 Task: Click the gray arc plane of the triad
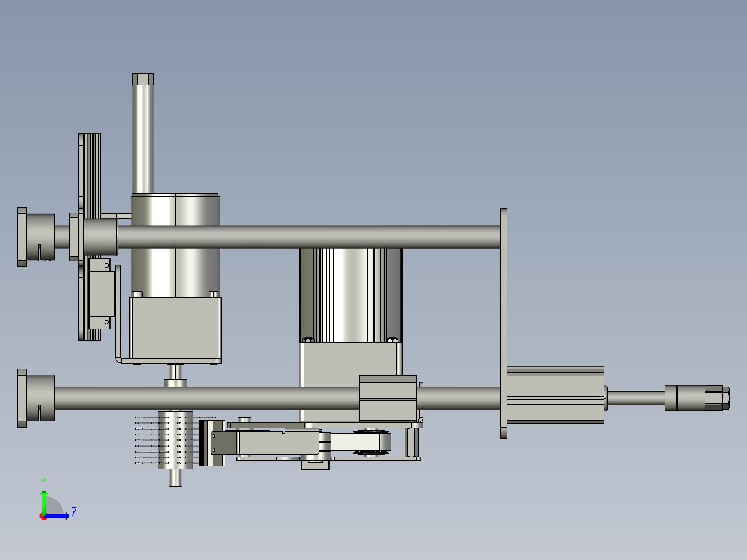coord(54,506)
